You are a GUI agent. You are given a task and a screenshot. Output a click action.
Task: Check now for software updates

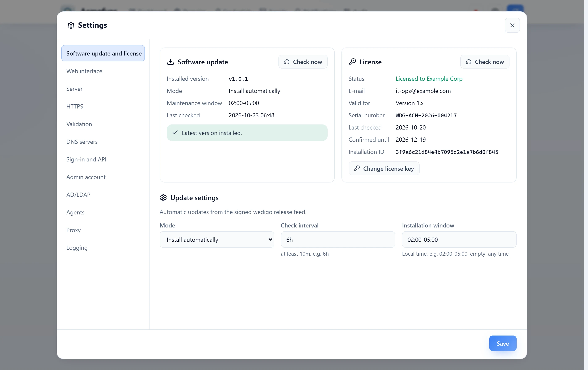[303, 62]
